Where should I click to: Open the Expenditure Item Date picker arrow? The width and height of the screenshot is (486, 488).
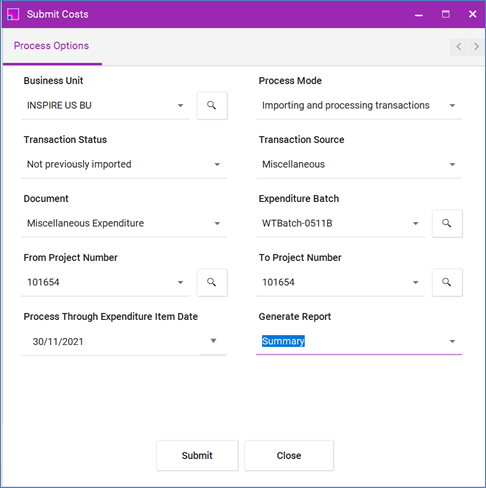214,341
